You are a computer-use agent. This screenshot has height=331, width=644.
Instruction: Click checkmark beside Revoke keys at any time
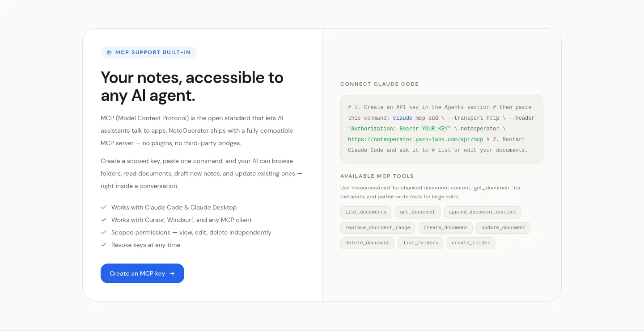point(104,245)
